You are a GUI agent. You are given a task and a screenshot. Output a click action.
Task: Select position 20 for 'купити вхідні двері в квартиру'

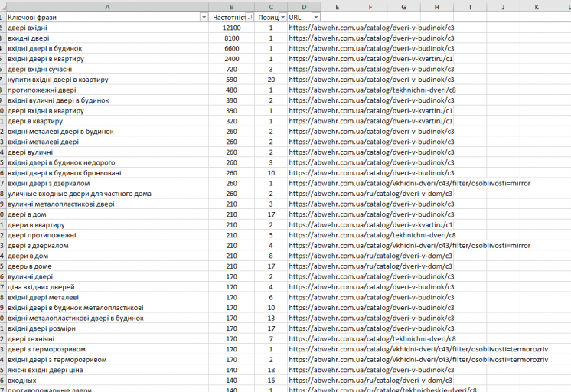[271, 80]
